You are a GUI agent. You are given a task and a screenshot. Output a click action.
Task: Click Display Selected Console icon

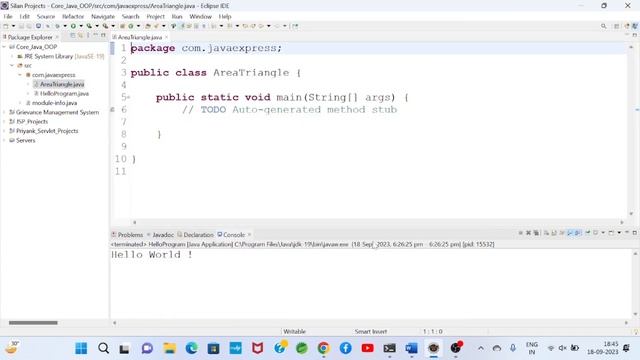596,233
